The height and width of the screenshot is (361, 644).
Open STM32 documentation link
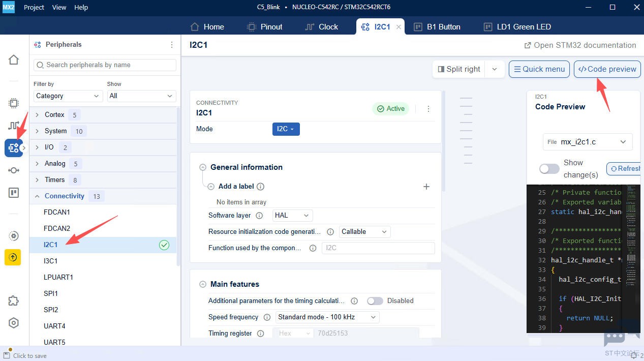coord(580,45)
